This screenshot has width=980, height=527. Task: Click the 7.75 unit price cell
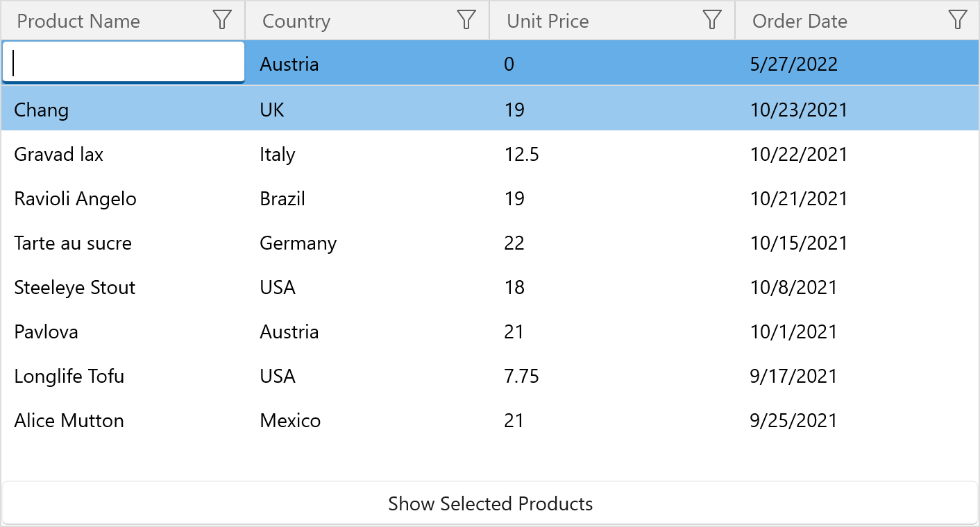[521, 377]
